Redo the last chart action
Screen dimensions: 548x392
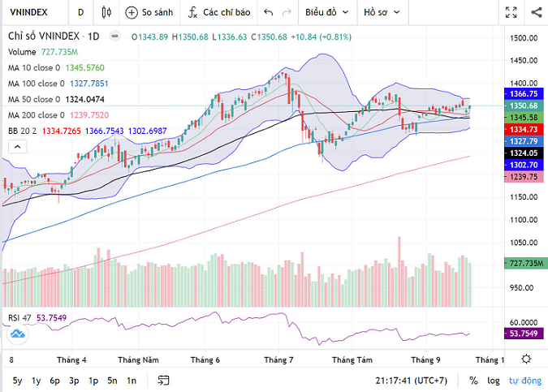click(x=287, y=13)
